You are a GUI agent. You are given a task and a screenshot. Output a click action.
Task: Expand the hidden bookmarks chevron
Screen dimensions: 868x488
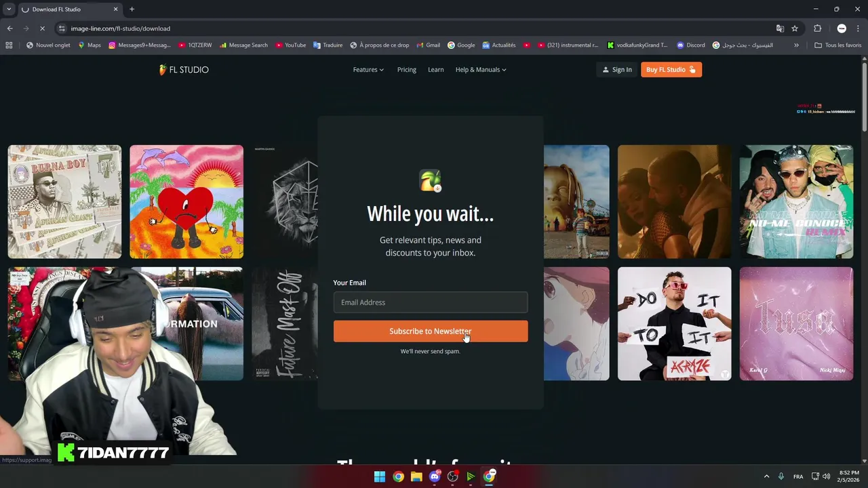pyautogui.click(x=796, y=45)
